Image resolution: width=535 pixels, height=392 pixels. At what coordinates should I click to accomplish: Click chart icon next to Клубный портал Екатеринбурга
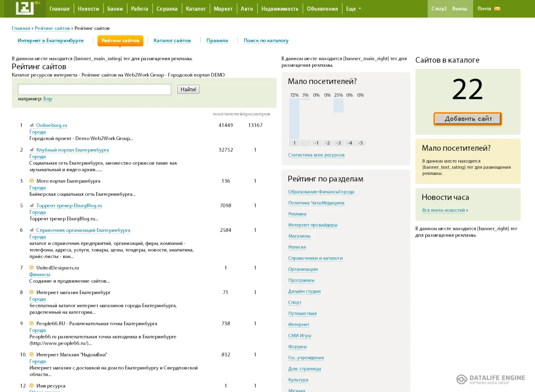(32, 150)
